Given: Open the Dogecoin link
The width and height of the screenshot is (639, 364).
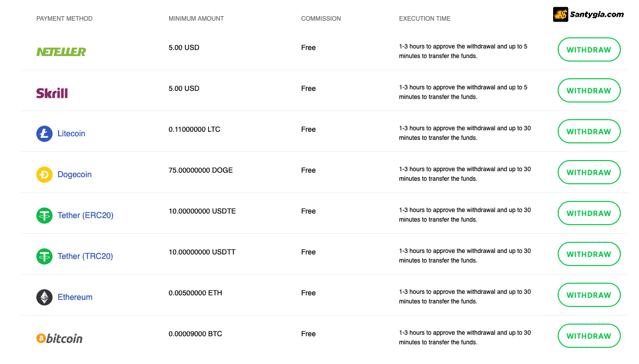Looking at the screenshot, I should pyautogui.click(x=75, y=175).
